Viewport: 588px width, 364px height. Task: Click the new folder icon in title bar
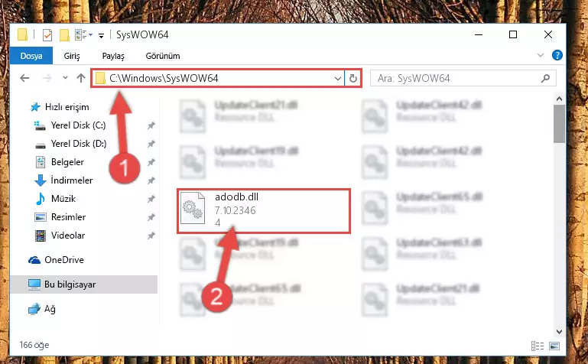[x=64, y=35]
